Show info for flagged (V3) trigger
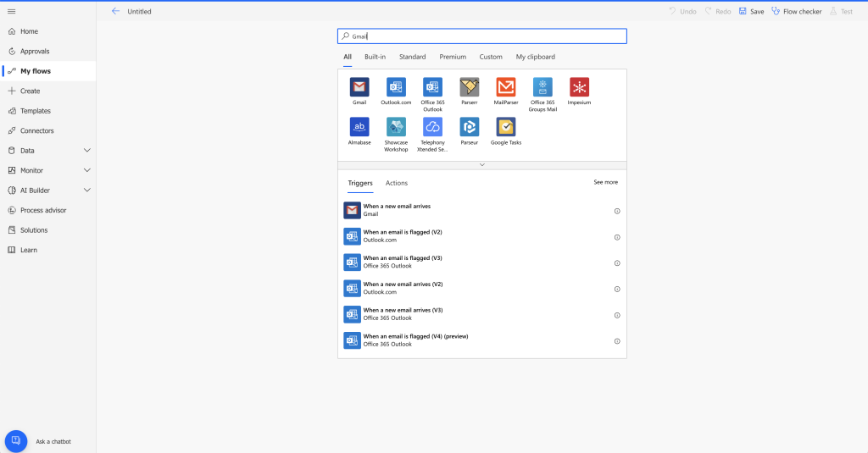Screen dimensions: 868x453 pyautogui.click(x=617, y=262)
